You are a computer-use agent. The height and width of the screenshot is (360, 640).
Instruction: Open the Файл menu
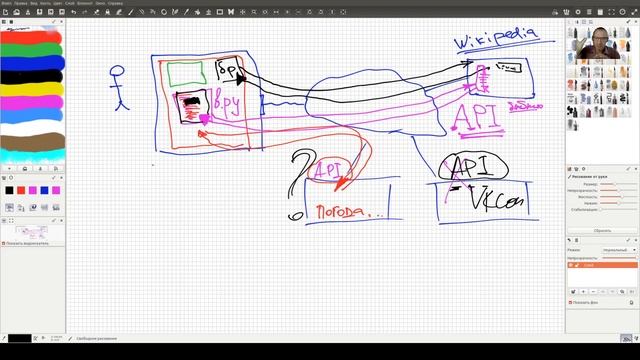6,3
